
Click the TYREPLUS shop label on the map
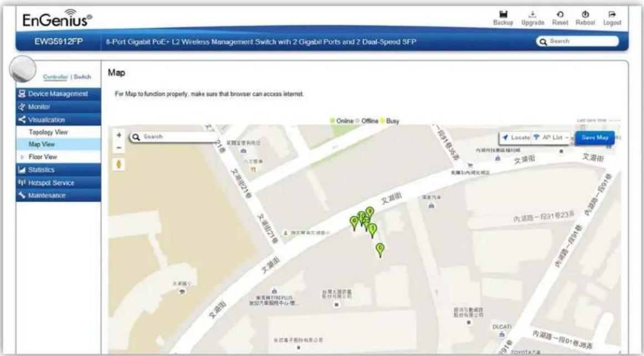point(274,301)
